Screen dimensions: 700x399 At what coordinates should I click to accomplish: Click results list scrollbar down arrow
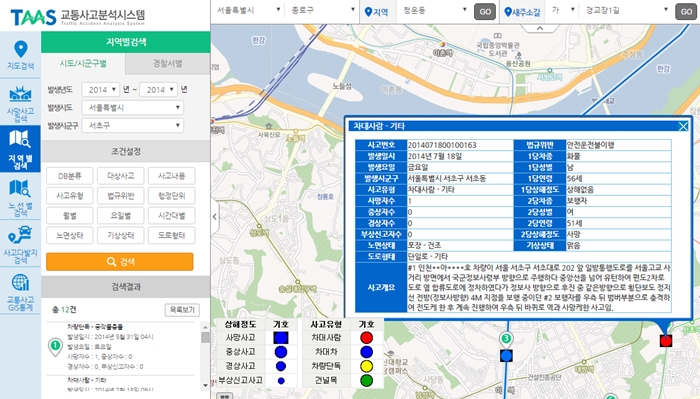[205, 385]
